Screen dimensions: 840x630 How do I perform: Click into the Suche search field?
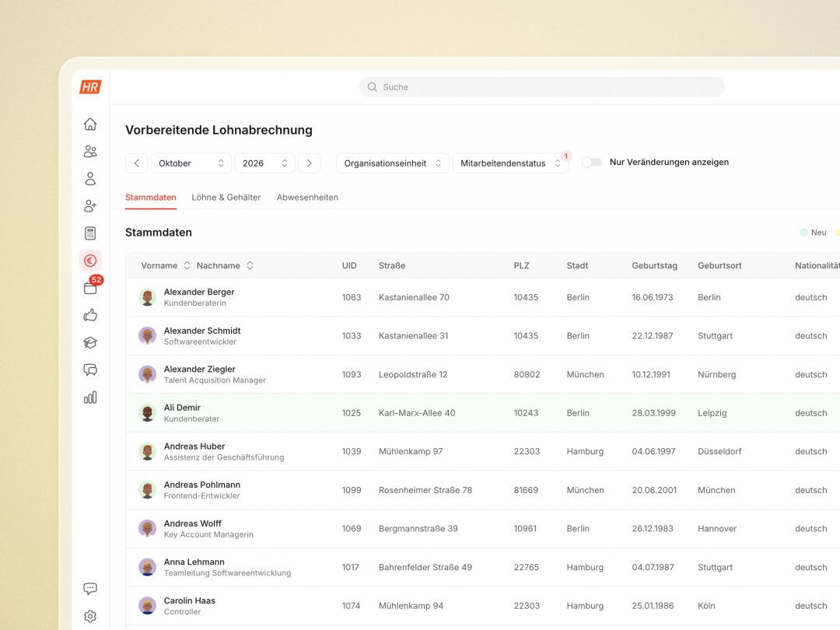541,87
